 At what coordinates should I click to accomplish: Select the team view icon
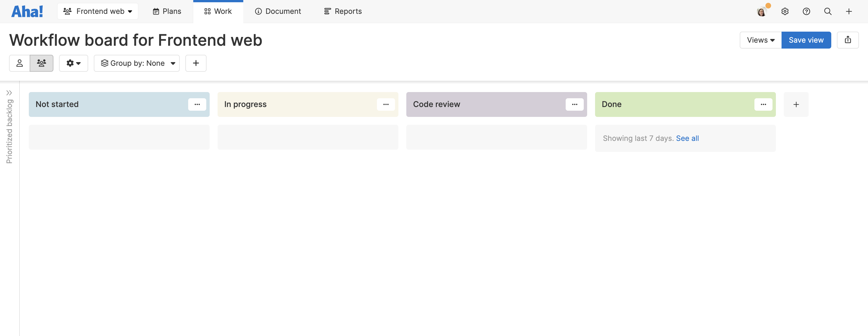click(x=42, y=63)
